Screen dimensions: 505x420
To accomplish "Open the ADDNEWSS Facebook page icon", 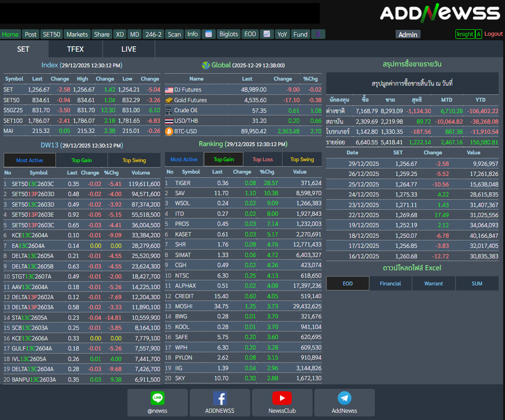I will pos(220,398).
